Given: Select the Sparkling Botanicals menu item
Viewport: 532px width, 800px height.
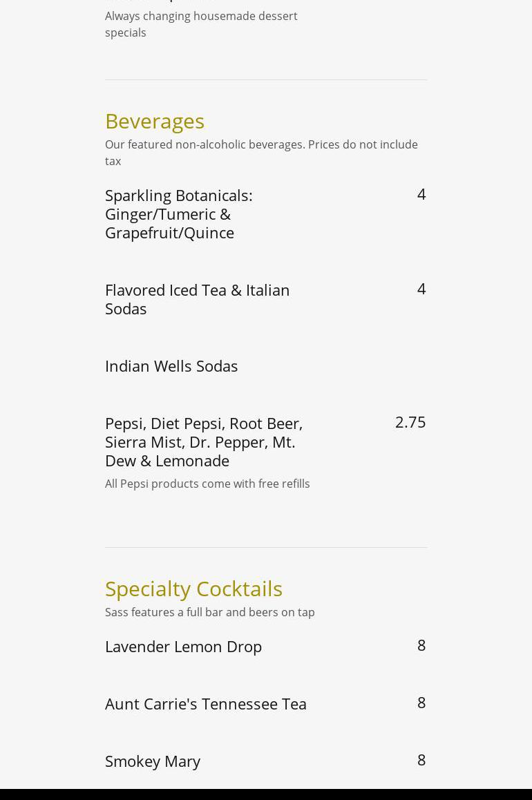Looking at the screenshot, I should pos(178,213).
